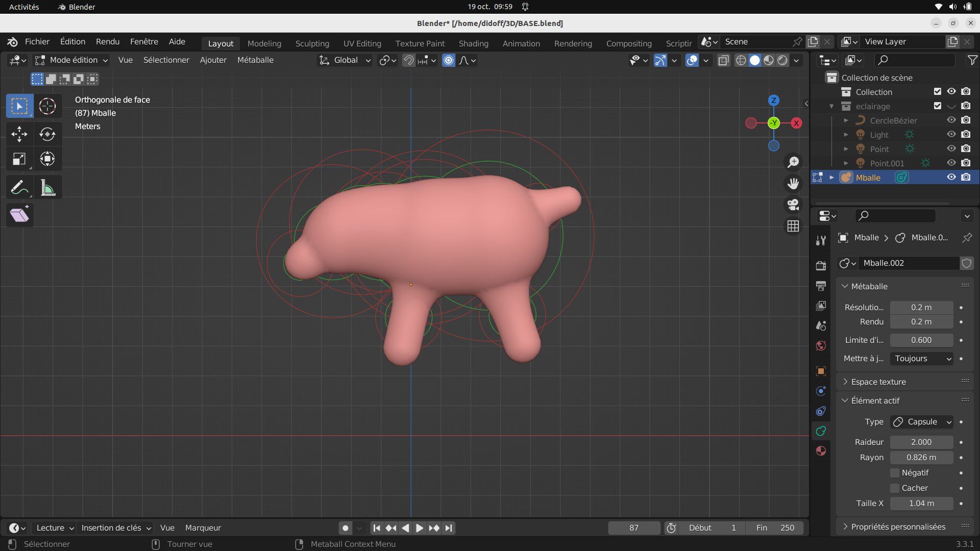Open the Material properties tab

(821, 451)
